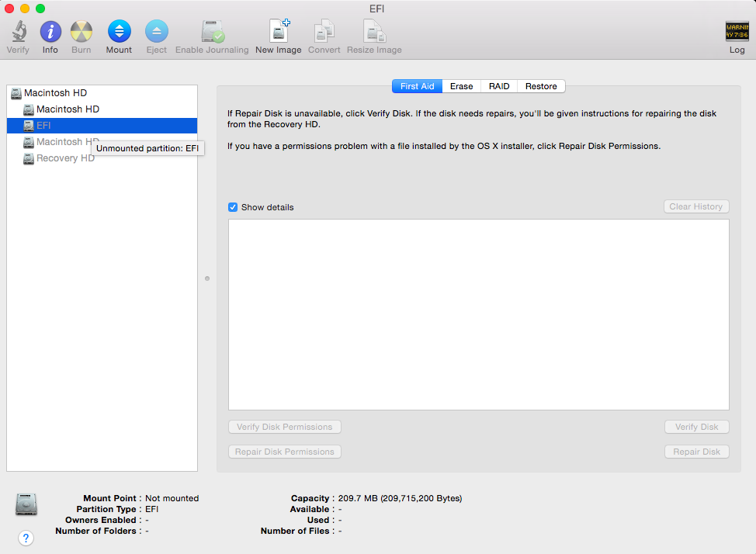Click the Verify Disk button

pos(697,427)
